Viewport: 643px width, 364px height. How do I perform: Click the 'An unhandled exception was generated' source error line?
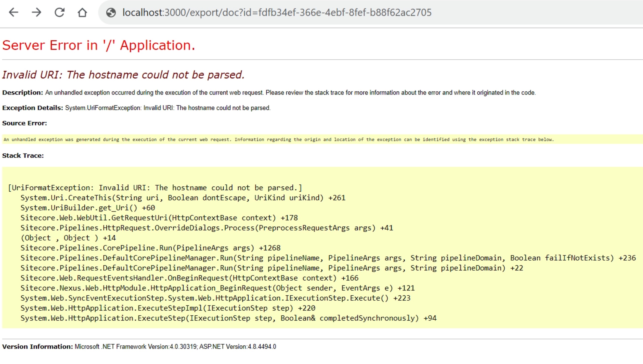279,139
